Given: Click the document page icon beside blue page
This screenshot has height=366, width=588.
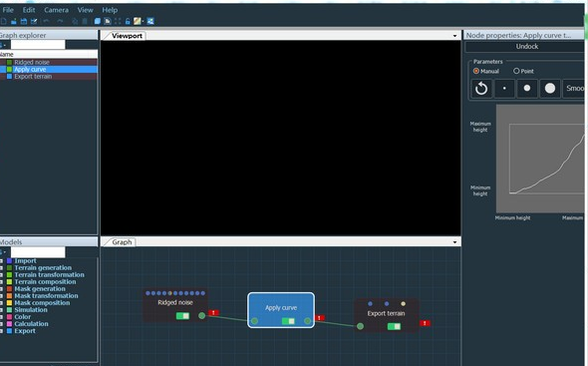Looking at the screenshot, I should [108, 21].
